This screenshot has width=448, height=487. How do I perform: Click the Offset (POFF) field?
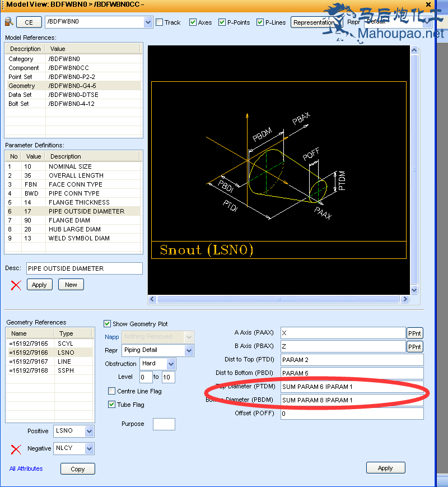(352, 414)
